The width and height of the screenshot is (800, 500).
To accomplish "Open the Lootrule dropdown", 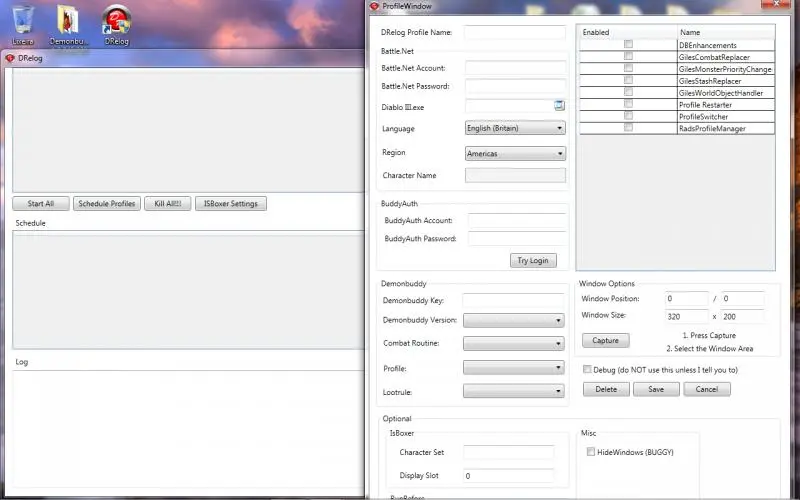I will [513, 391].
